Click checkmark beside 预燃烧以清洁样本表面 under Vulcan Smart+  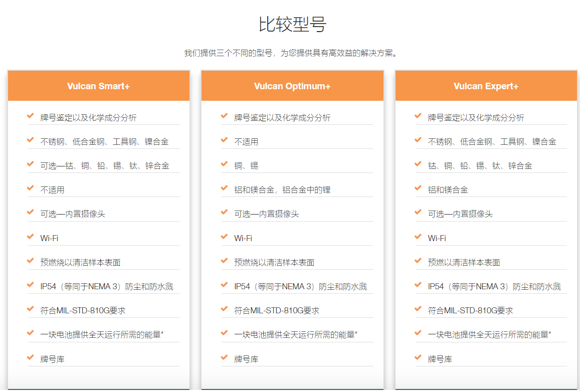pyautogui.click(x=31, y=261)
